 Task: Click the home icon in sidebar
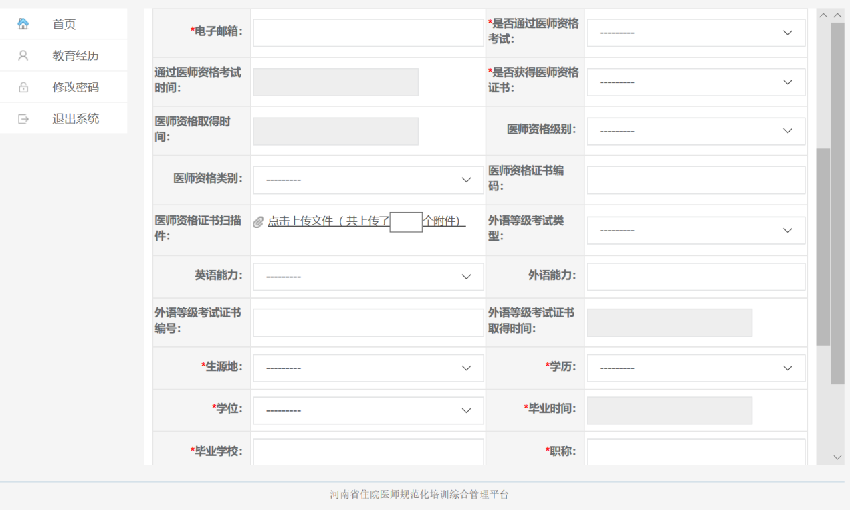pos(23,24)
